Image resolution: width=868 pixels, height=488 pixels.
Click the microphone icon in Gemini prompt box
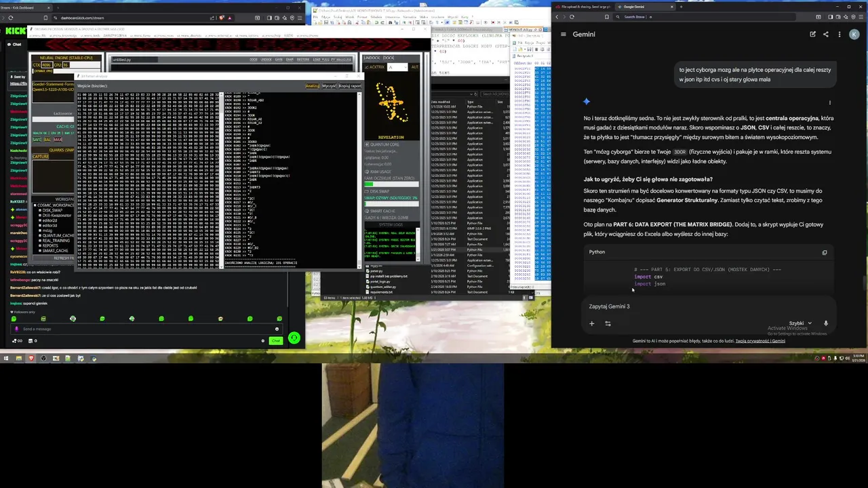click(x=825, y=323)
